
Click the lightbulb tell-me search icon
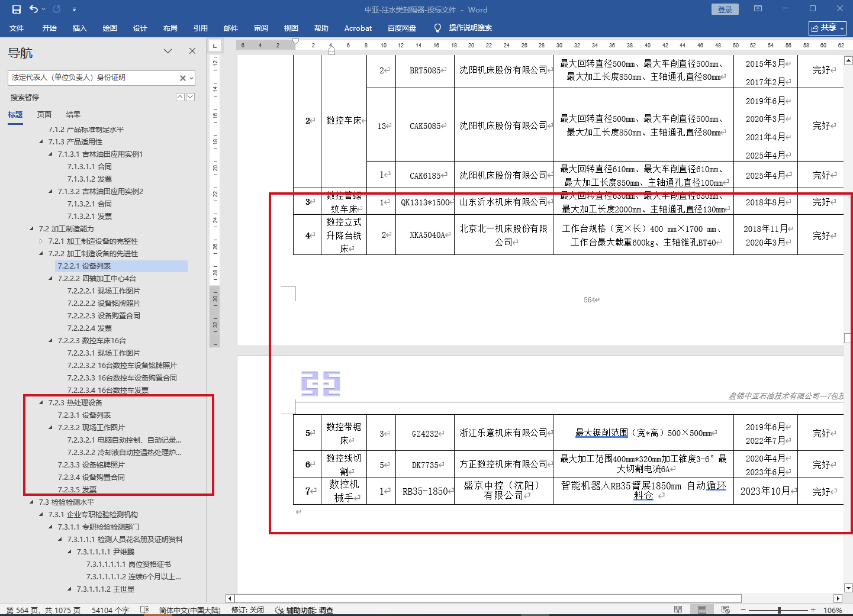tap(438, 28)
